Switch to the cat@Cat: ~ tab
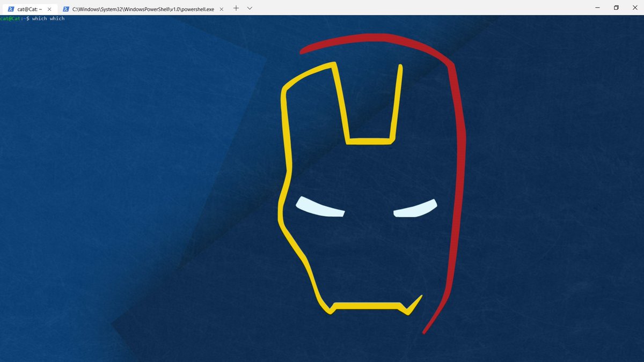This screenshot has height=362, width=644. pyautogui.click(x=30, y=9)
